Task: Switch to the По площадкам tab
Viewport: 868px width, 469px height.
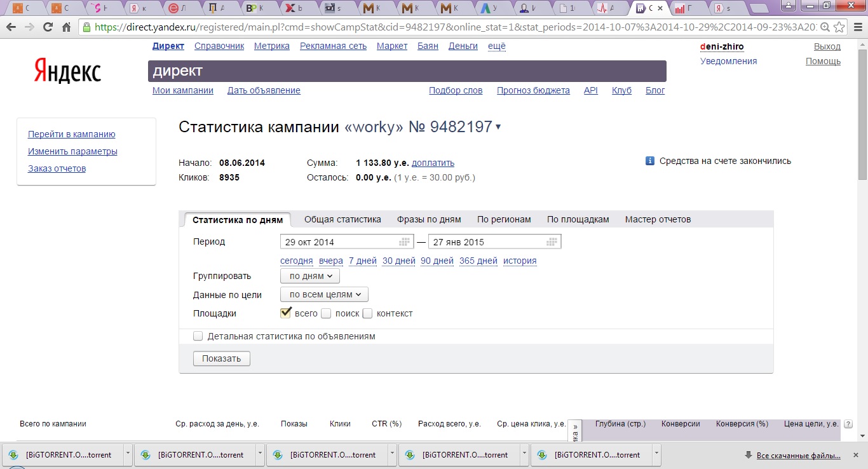Action: [x=578, y=219]
